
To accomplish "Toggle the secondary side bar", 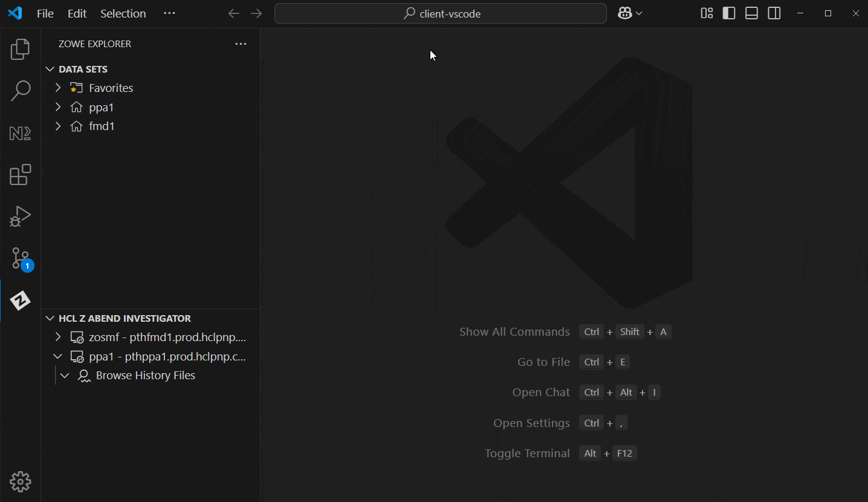I will click(x=774, y=13).
